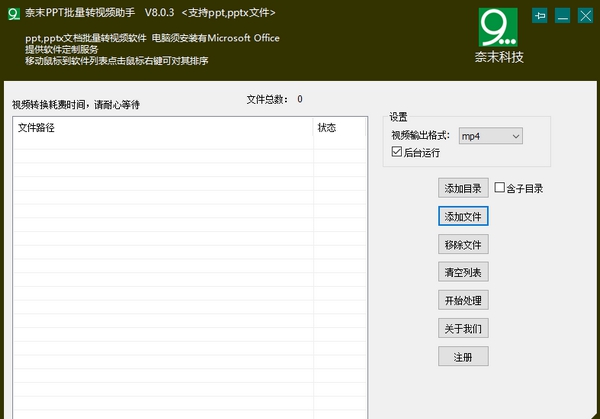Toggle the 后台运行 checkbox
The image size is (600, 419).
coord(398,152)
